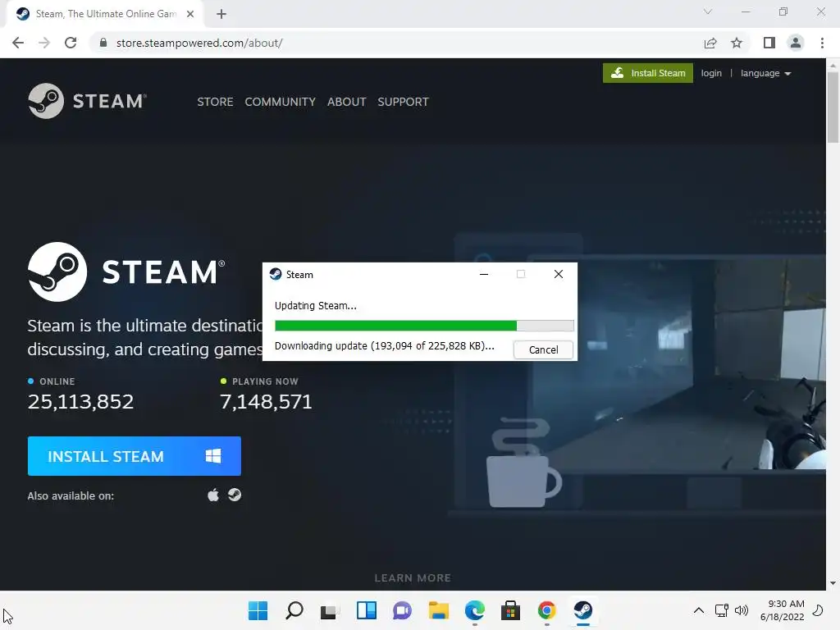Click the page vertical scrollbar thumb
Image resolution: width=840 pixels, height=630 pixels.
(833, 107)
